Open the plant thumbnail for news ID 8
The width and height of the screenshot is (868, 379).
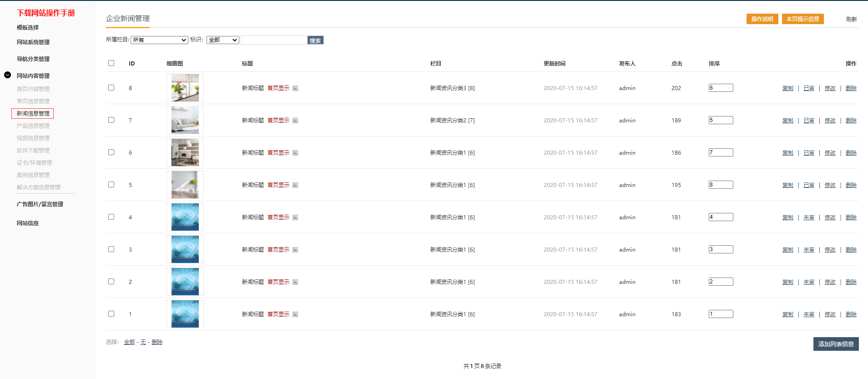tap(185, 88)
